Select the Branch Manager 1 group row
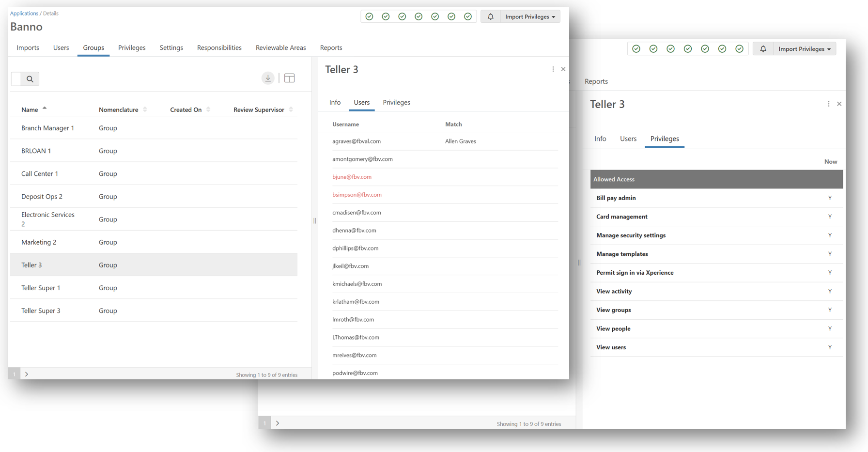 47,128
